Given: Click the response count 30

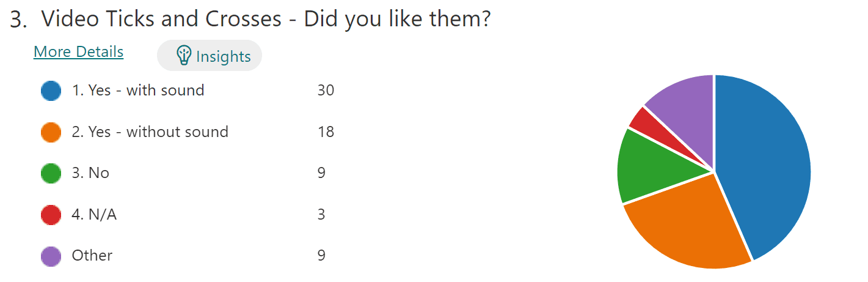Looking at the screenshot, I should (x=326, y=91).
